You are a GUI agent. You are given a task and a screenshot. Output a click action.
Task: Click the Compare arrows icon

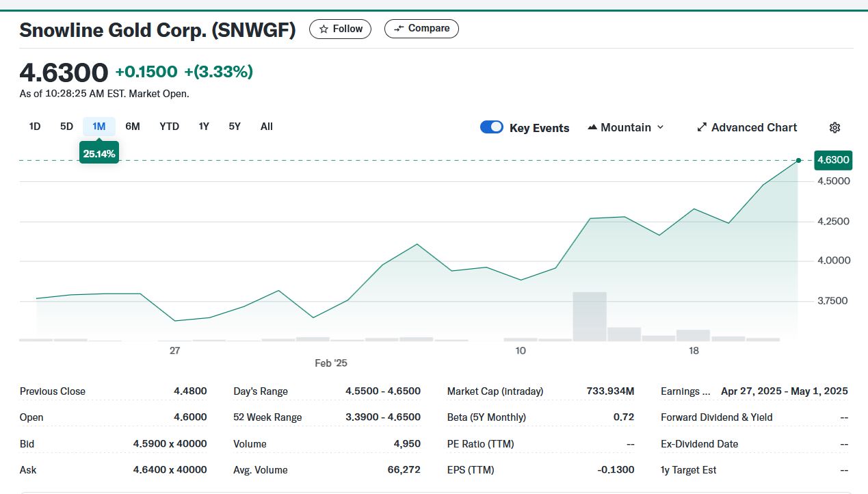pos(399,29)
